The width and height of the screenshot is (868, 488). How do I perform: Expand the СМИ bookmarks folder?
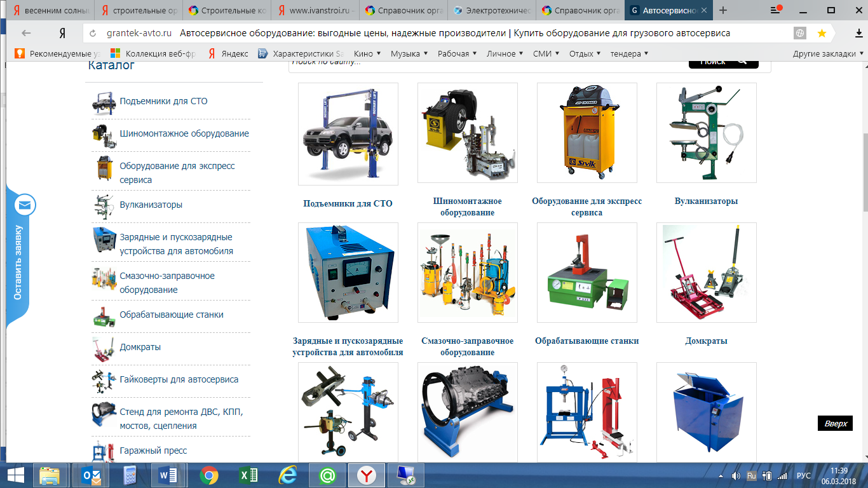(x=546, y=54)
